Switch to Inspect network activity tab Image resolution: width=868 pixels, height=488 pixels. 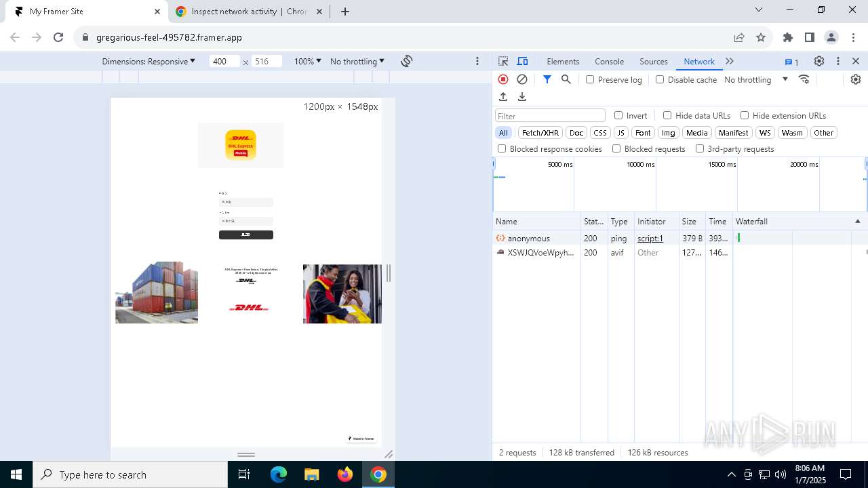(x=248, y=11)
